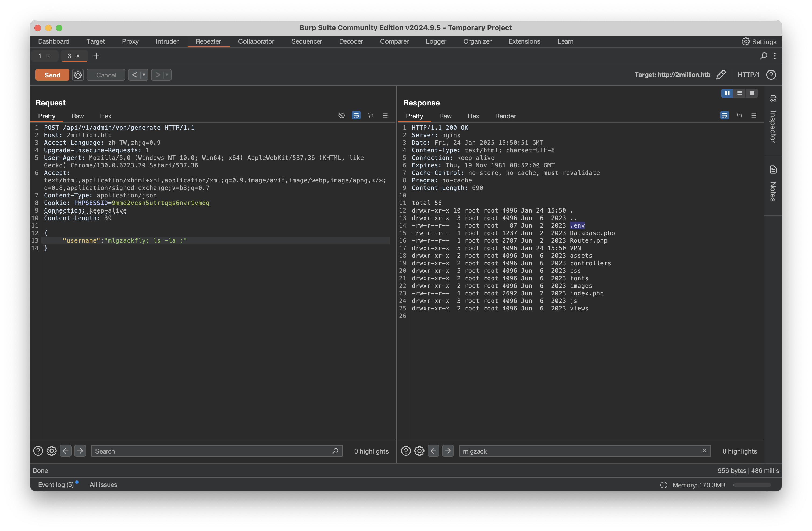Click the memory usage bar
This screenshot has width=812, height=531.
click(752, 485)
